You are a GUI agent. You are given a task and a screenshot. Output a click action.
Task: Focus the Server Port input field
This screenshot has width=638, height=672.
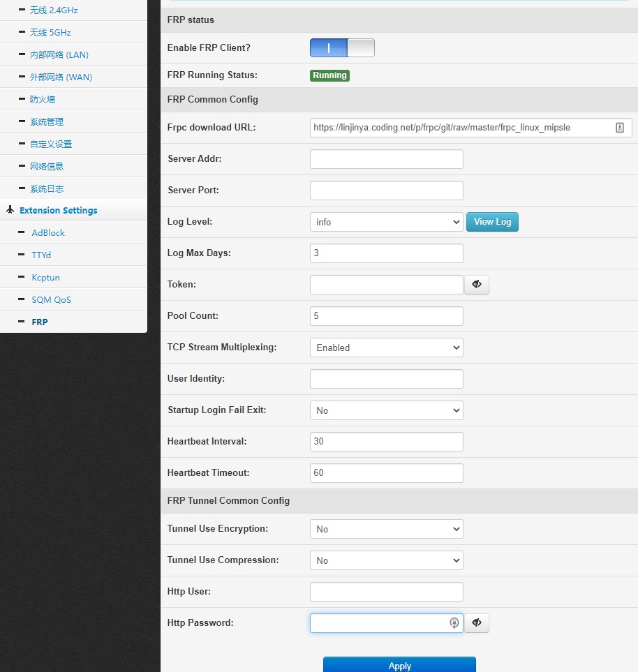pos(386,191)
